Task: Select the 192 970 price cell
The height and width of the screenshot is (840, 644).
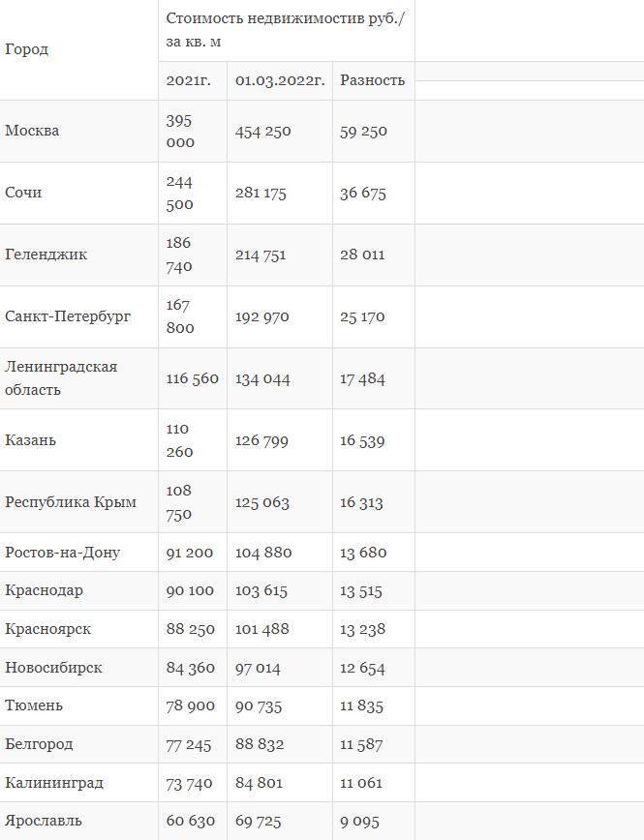Action: click(261, 316)
